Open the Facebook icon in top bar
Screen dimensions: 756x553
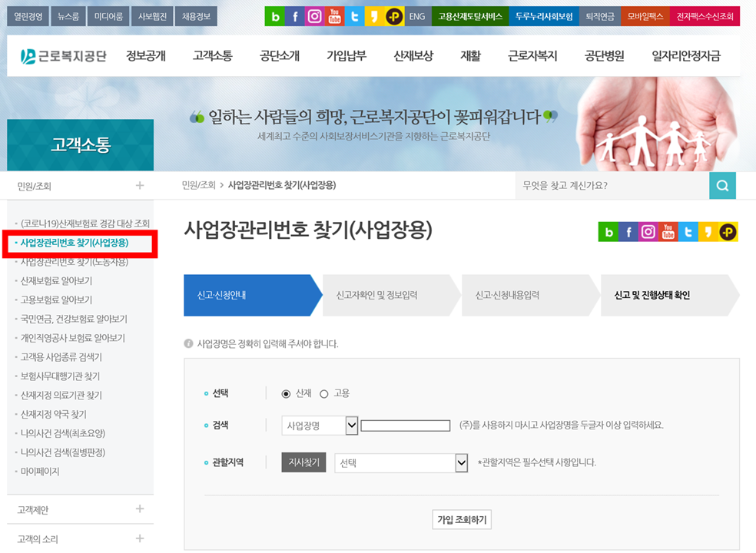coord(294,16)
